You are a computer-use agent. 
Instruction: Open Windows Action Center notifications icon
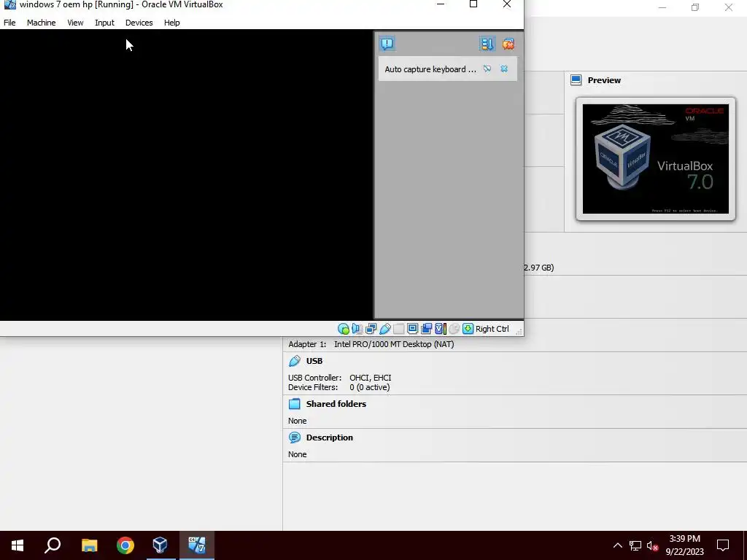tap(723, 545)
